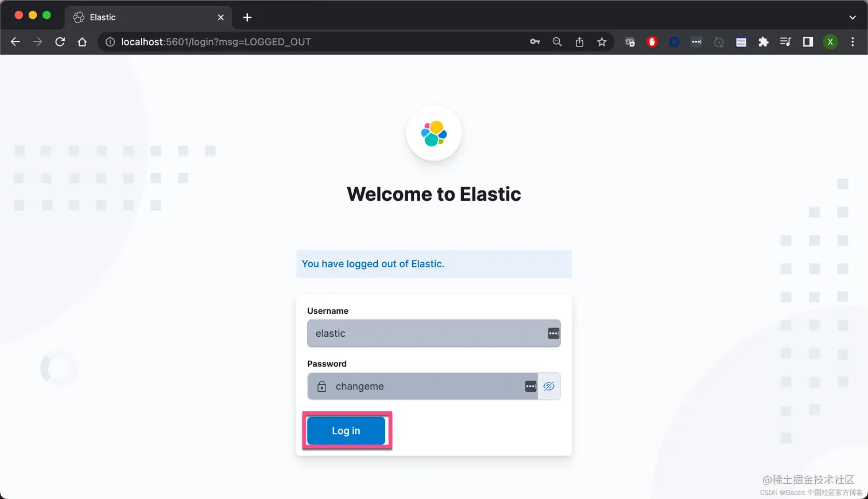Screen dimensions: 868x499
Task: Open a new browser tab
Action: tap(247, 17)
